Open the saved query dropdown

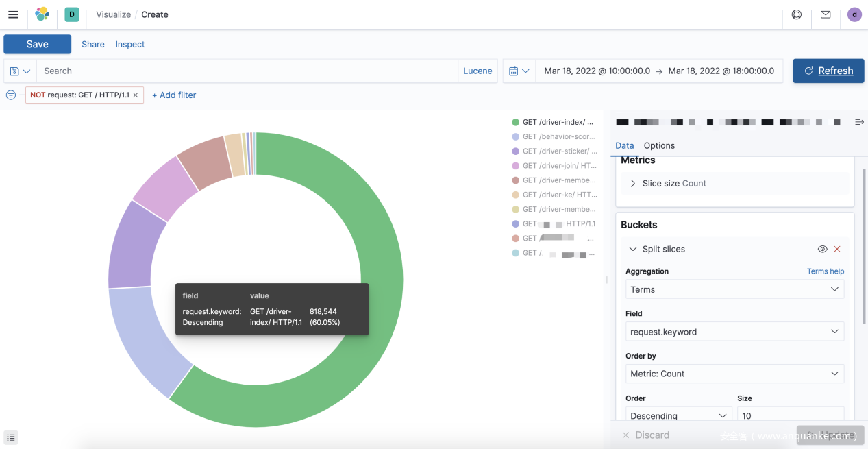(20, 71)
